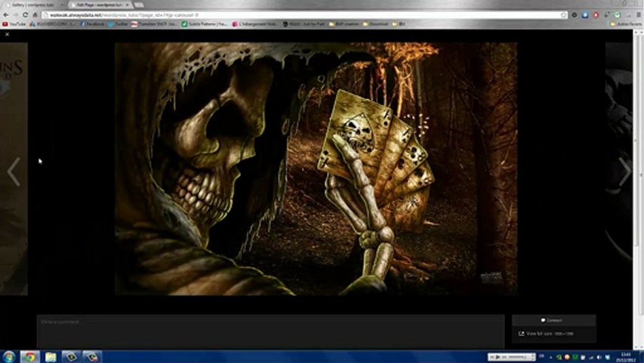Open a new browser tab
Viewport: 644px width, 363px height.
[140, 4]
